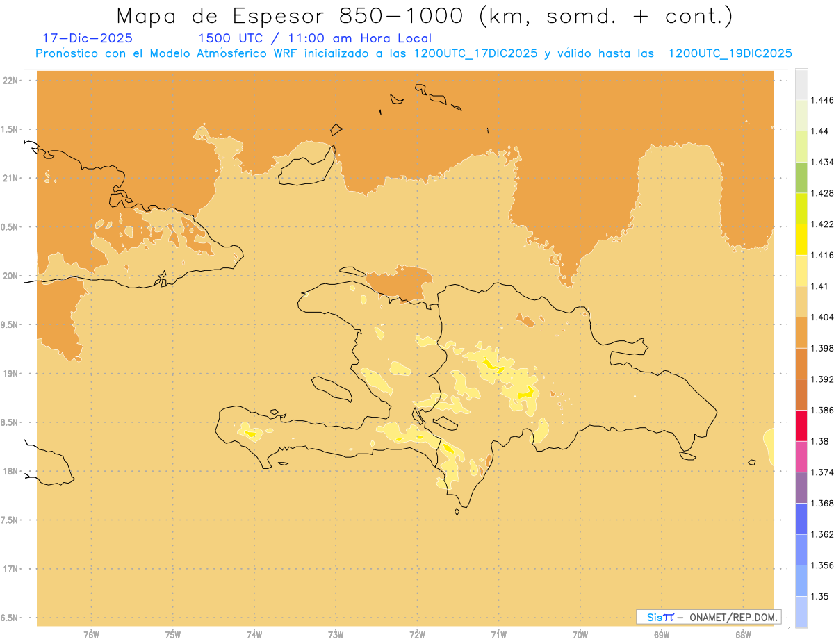This screenshot has height=644, width=834.
Task: Click the colorbar value 1.446
Action: (822, 100)
